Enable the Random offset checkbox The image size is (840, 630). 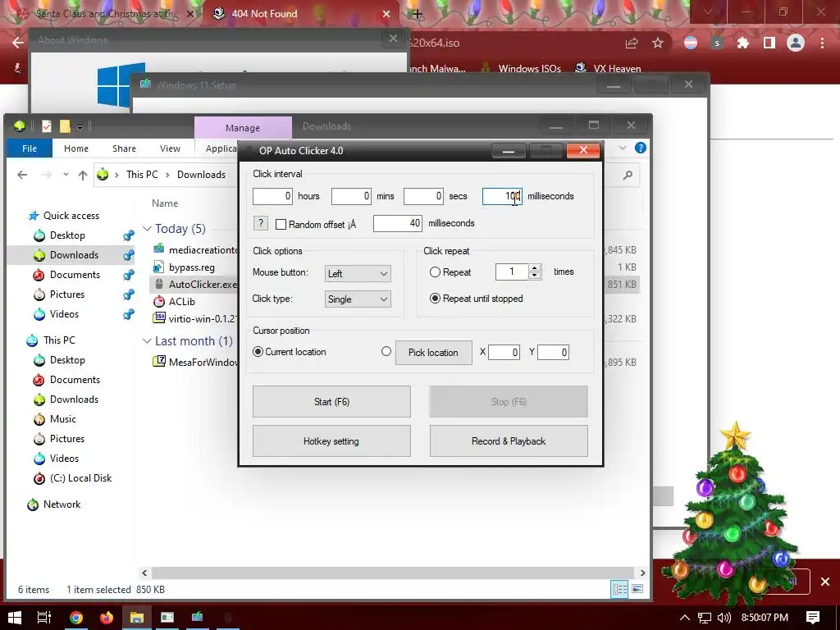click(281, 225)
